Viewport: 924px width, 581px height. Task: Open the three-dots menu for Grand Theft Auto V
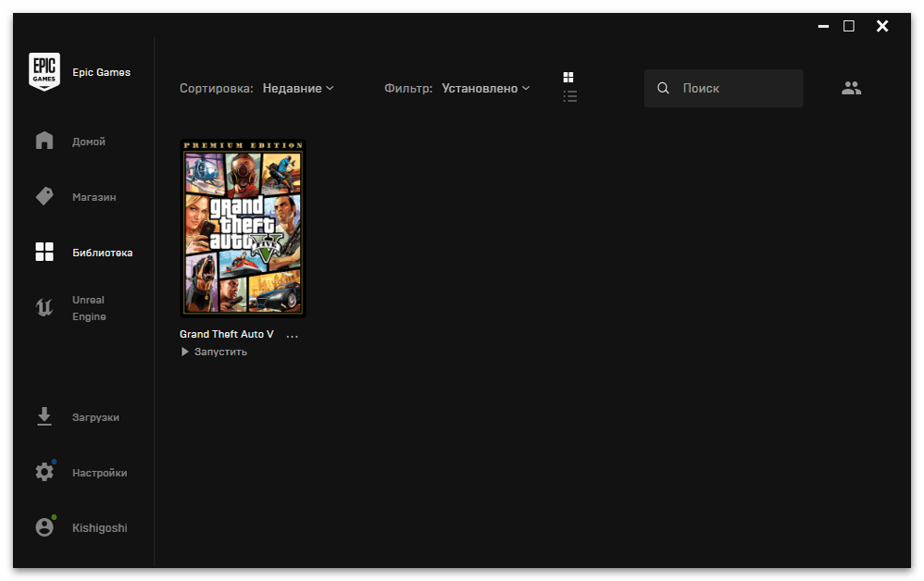point(293,336)
